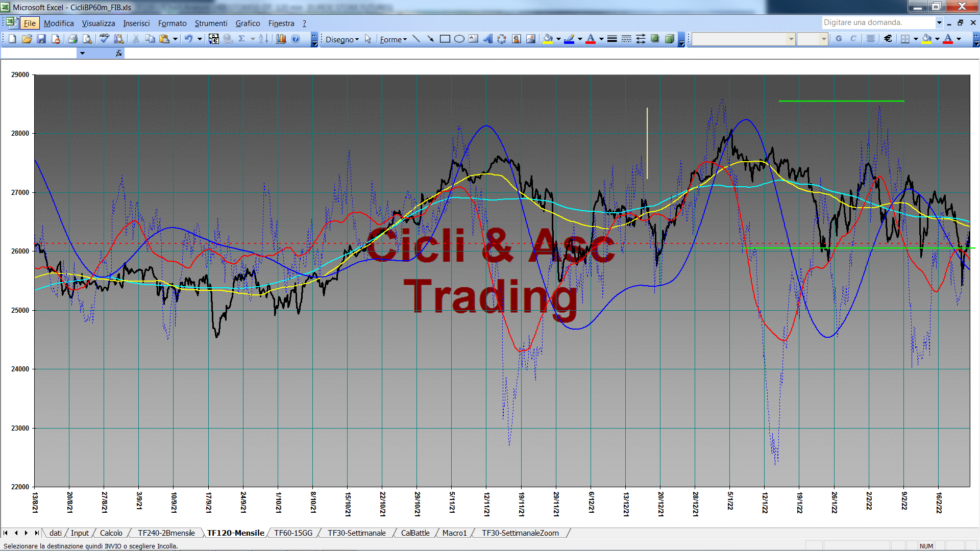Open the Name Box dropdown arrow
Image resolution: width=980 pixels, height=551 pixels.
tap(82, 53)
